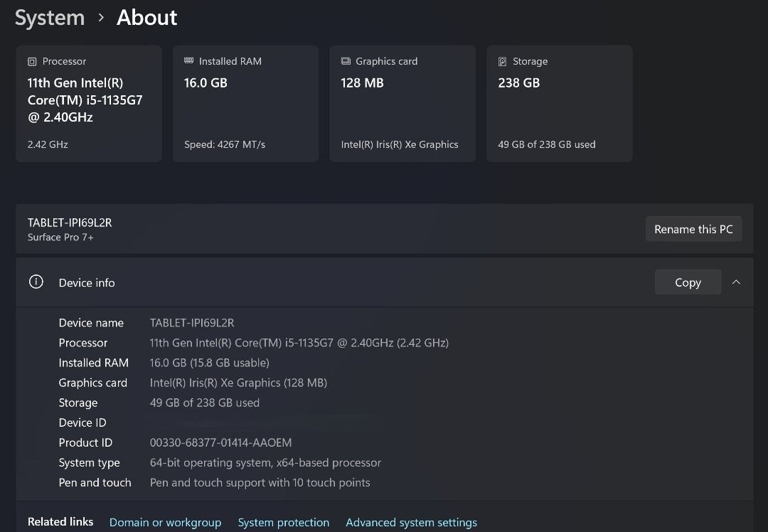The image size is (768, 532).
Task: Select the Storage summary card
Action: point(560,103)
